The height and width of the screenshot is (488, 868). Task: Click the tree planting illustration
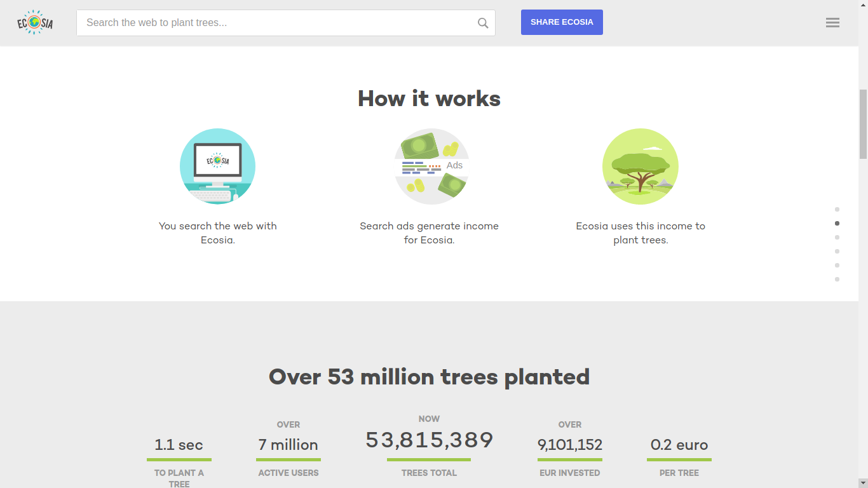click(641, 166)
